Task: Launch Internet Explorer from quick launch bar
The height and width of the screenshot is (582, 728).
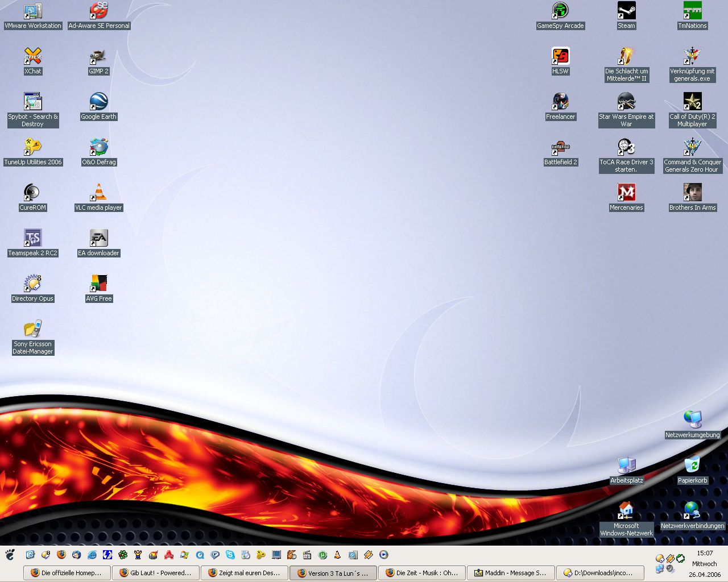Action: point(92,555)
